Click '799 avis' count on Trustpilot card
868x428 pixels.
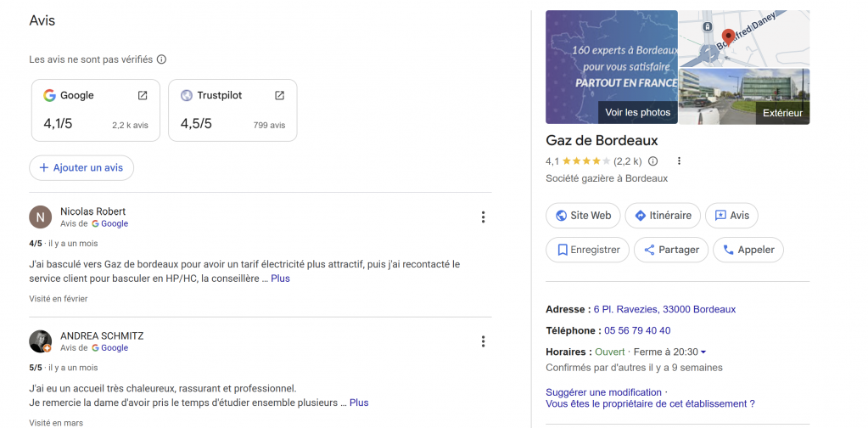270,126
